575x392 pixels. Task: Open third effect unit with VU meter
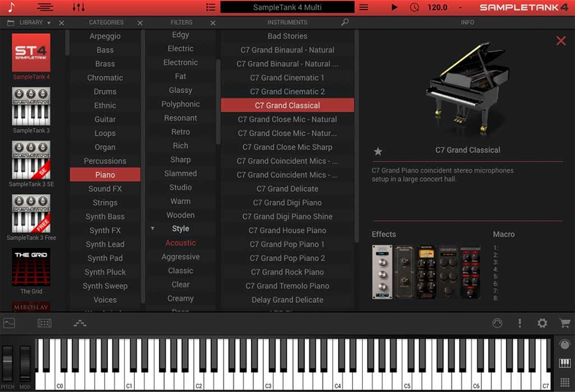[426, 272]
